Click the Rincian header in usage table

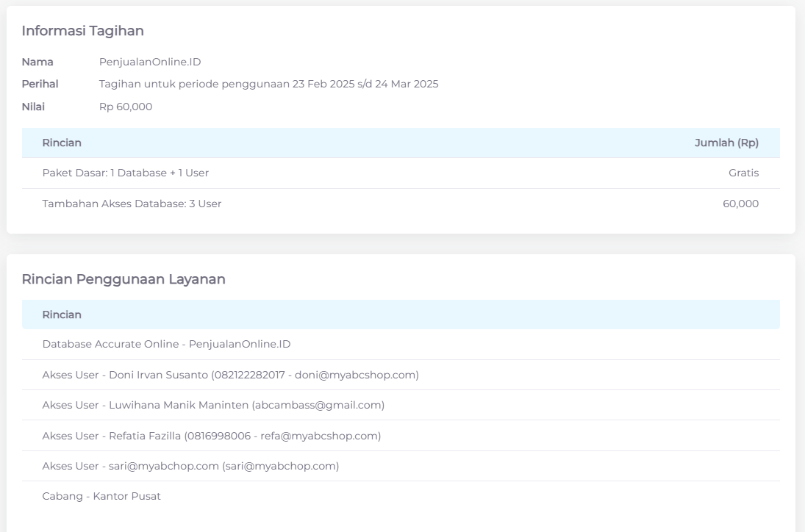tap(62, 314)
